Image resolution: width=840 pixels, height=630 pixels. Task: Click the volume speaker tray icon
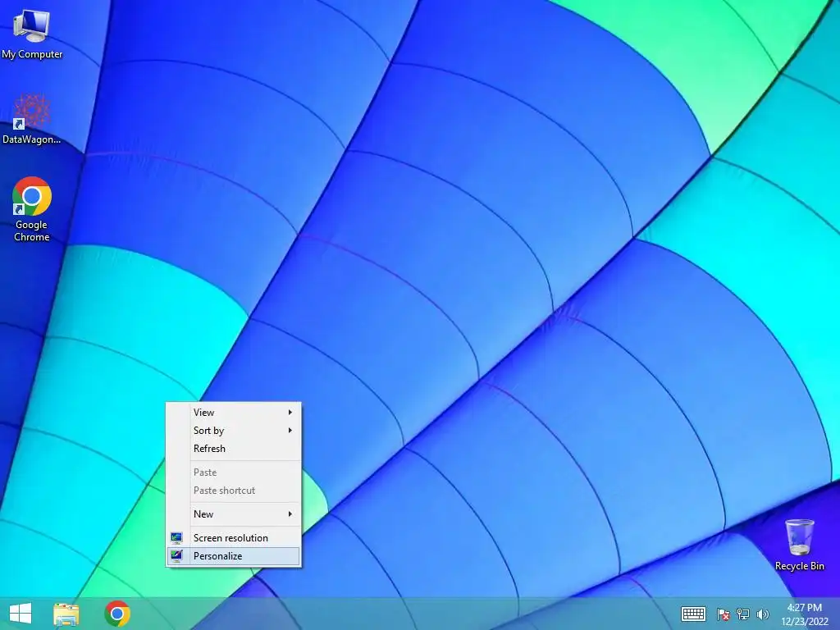pos(762,614)
